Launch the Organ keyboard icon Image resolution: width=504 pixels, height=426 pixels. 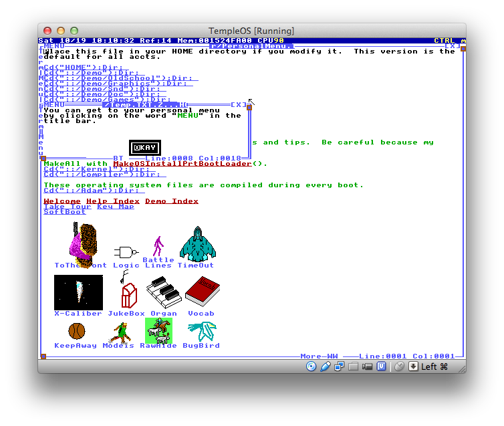point(163,293)
